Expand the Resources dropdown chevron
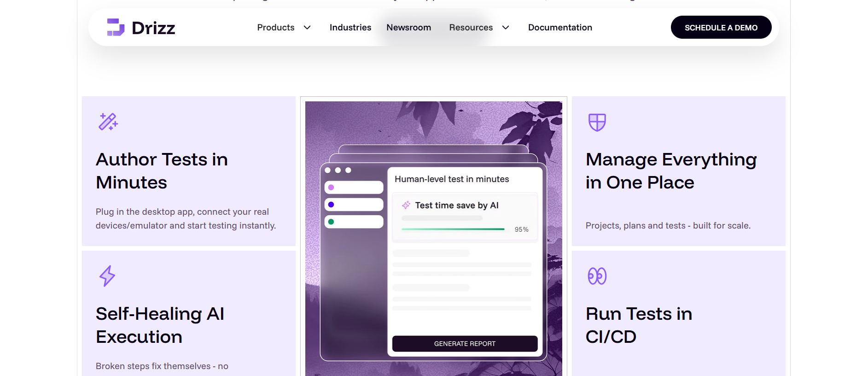Image resolution: width=868 pixels, height=376 pixels. pos(506,28)
